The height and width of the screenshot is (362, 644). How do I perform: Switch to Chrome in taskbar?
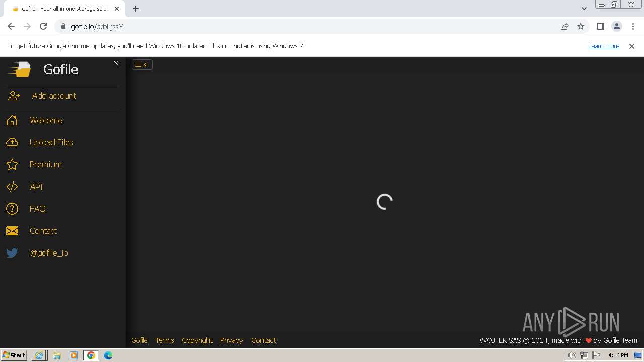point(91,355)
